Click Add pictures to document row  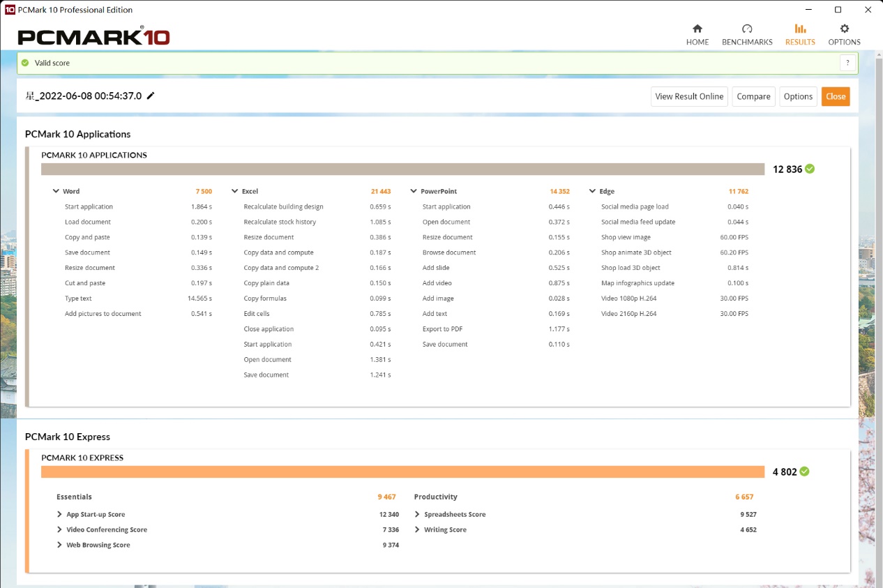pyautogui.click(x=138, y=314)
